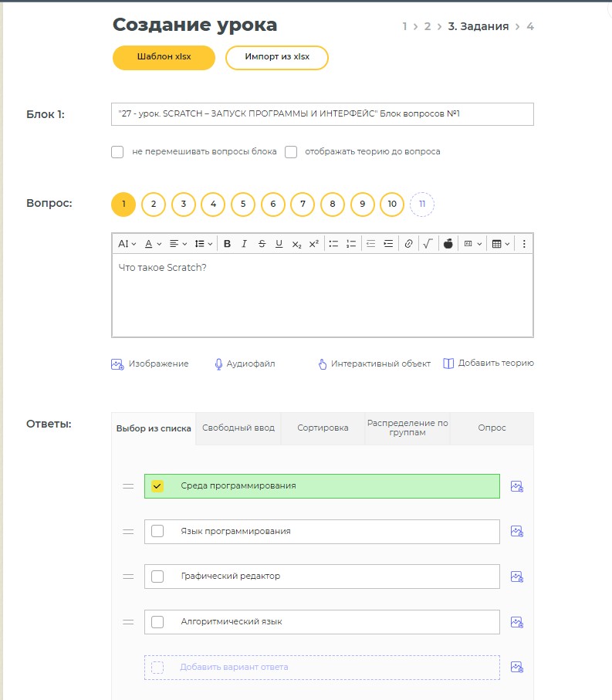Viewport: 612px width, 700px height.
Task: Create a bulleted list in the editor
Action: (333, 244)
